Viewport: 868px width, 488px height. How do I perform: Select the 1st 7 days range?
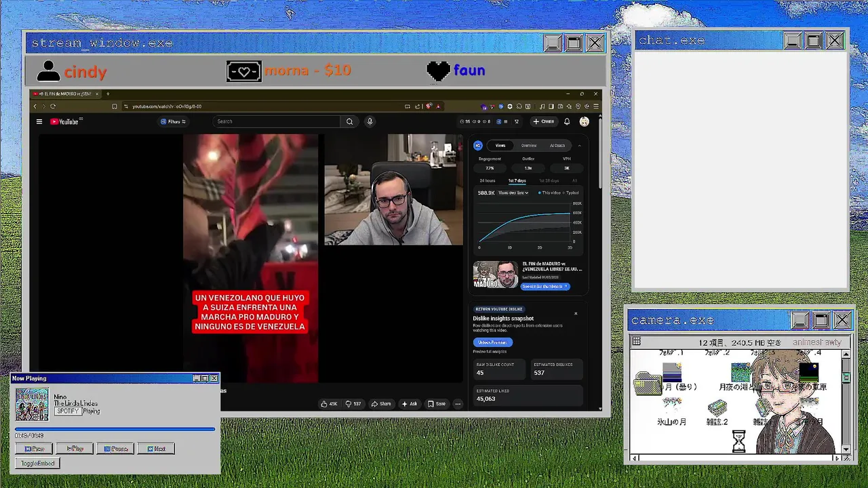[517, 181]
